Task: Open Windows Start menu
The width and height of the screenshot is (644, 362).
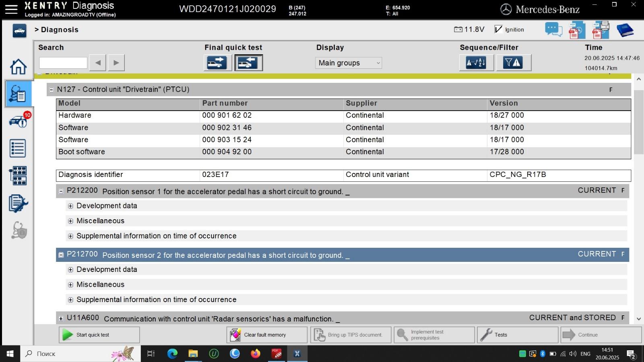Action: tap(10, 354)
